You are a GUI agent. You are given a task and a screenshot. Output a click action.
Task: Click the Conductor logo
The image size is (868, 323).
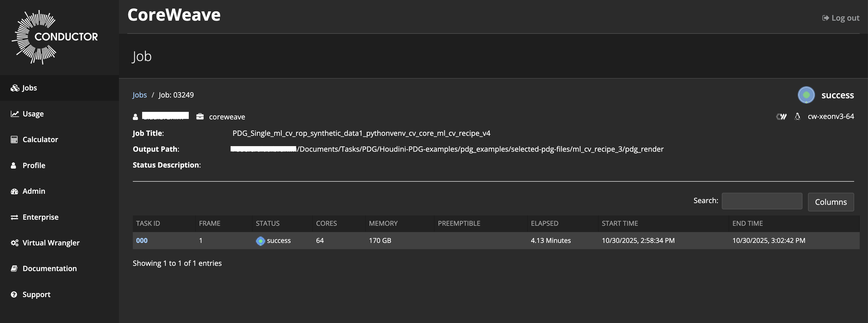click(x=55, y=37)
